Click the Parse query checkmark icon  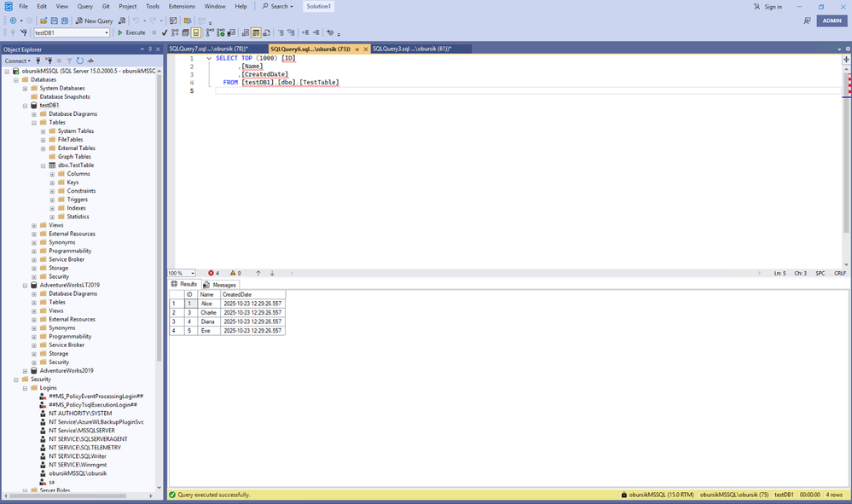tap(164, 32)
